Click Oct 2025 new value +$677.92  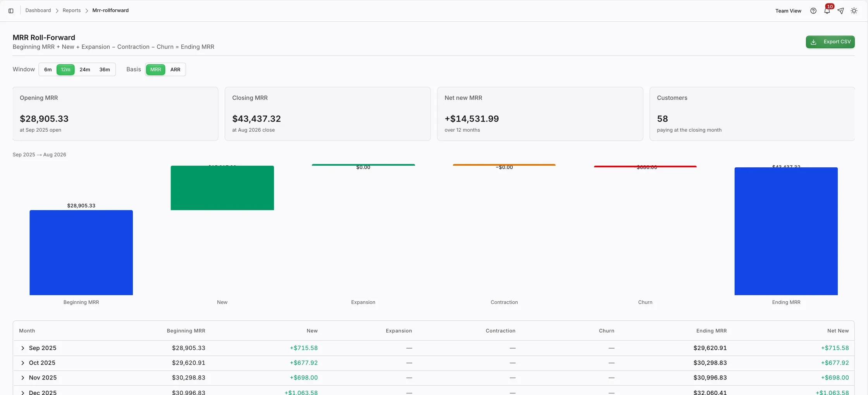(304, 363)
